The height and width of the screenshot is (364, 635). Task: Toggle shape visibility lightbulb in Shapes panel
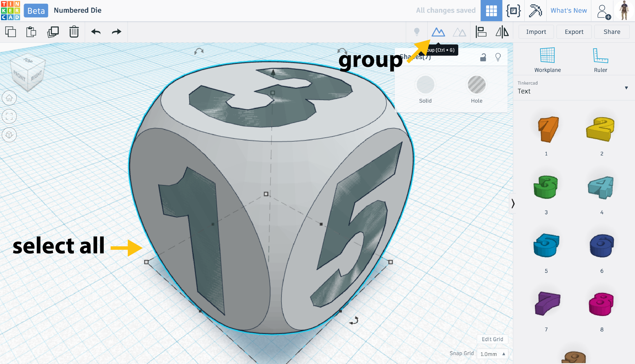click(x=498, y=57)
